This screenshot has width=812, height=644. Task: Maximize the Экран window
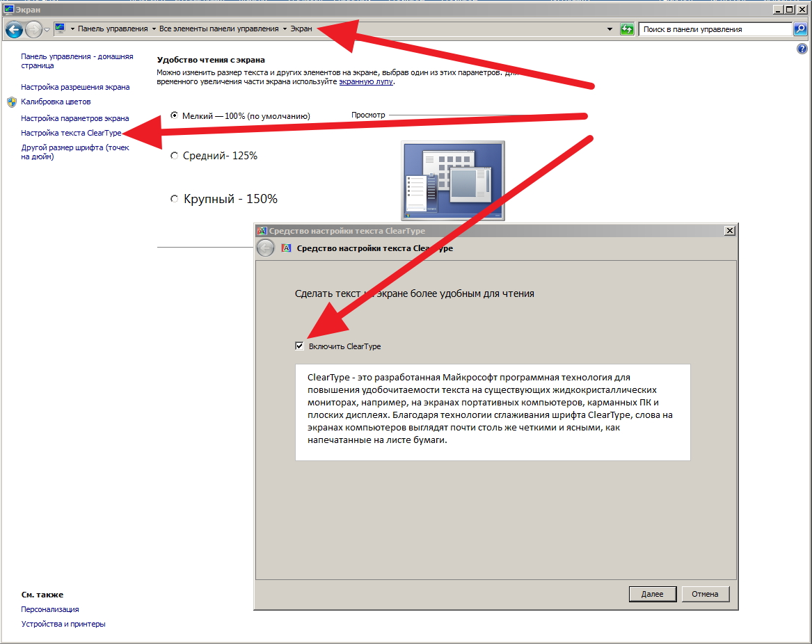tap(789, 9)
